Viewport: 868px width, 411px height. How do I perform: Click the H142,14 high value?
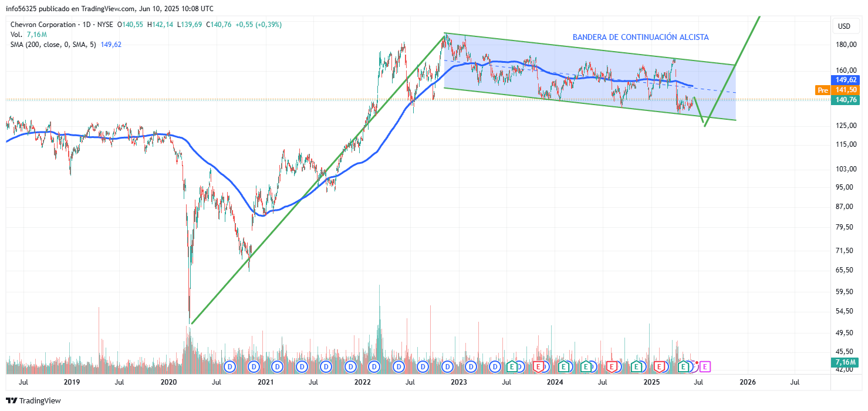[x=160, y=25]
